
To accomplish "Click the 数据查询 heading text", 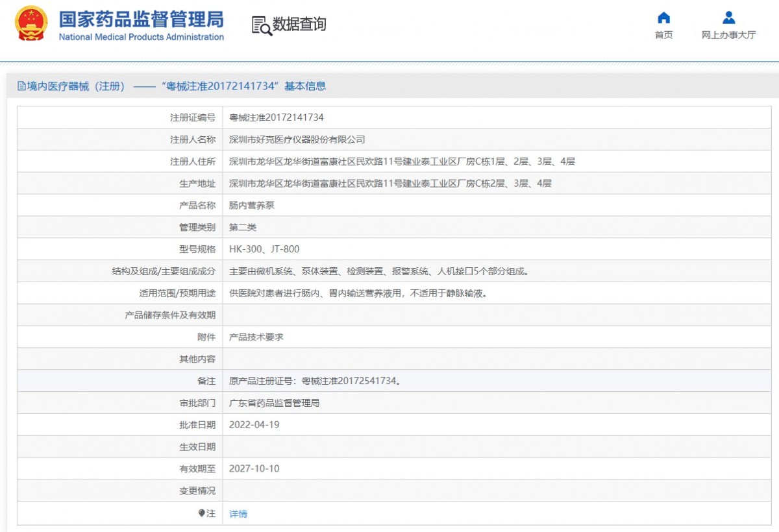I will (x=299, y=25).
